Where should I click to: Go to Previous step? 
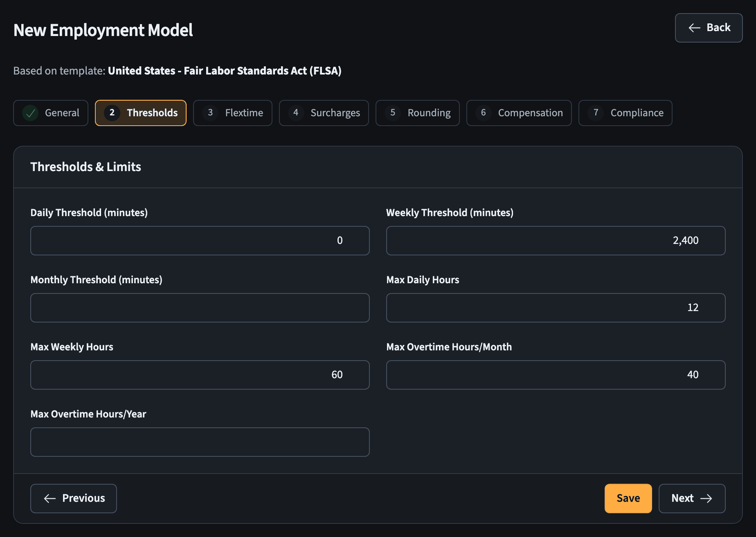pyautogui.click(x=74, y=498)
